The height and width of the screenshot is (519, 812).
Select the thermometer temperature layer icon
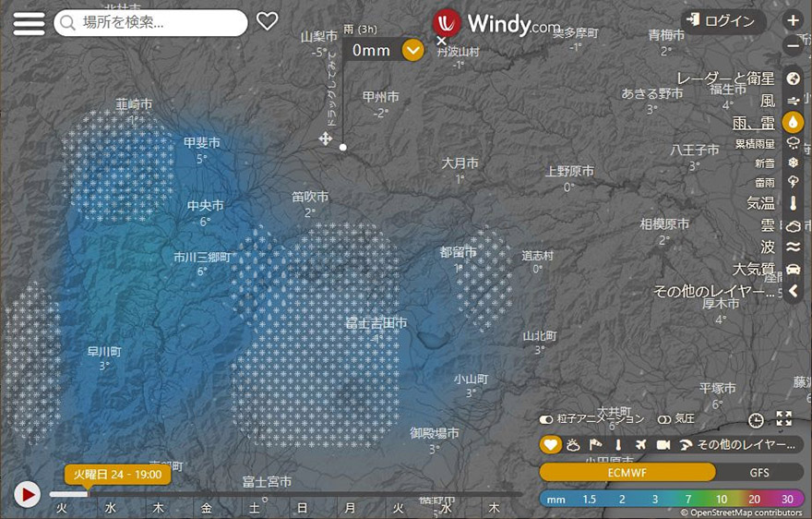(793, 203)
